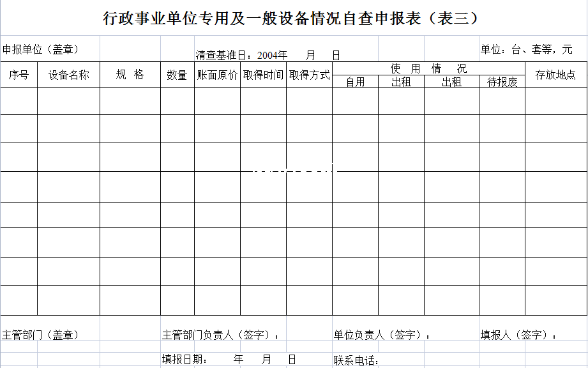Select the 申报单位（盖章） cell
Viewport: 588px width, 368px height.
pyautogui.click(x=41, y=49)
